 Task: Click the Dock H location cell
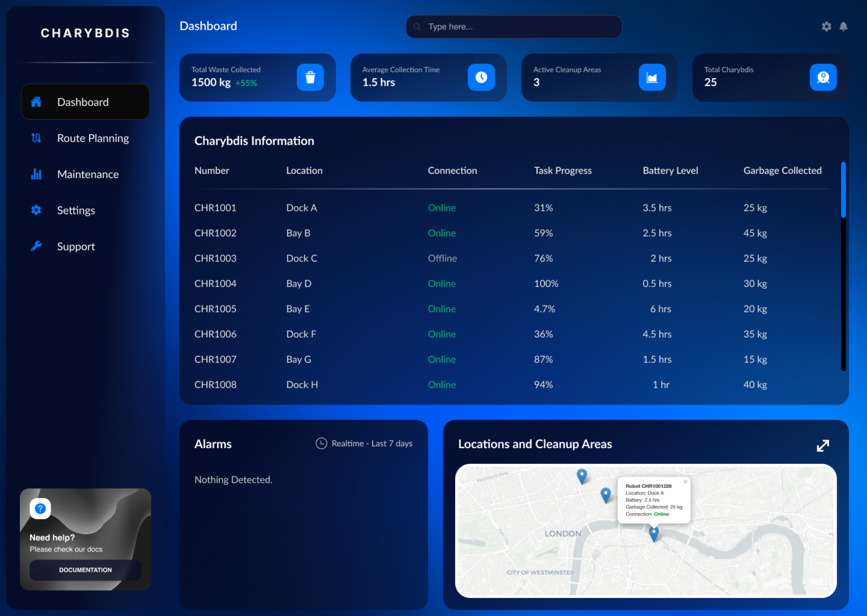[x=302, y=384]
